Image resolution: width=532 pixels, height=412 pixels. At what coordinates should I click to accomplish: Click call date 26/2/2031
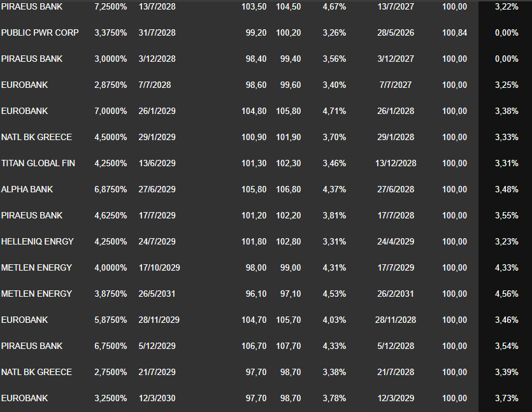(396, 294)
